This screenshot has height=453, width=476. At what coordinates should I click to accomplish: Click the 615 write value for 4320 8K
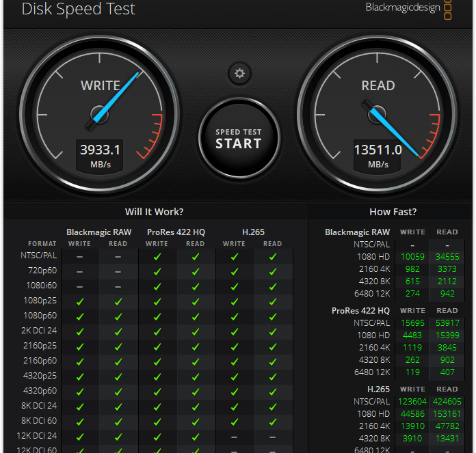tap(412, 282)
